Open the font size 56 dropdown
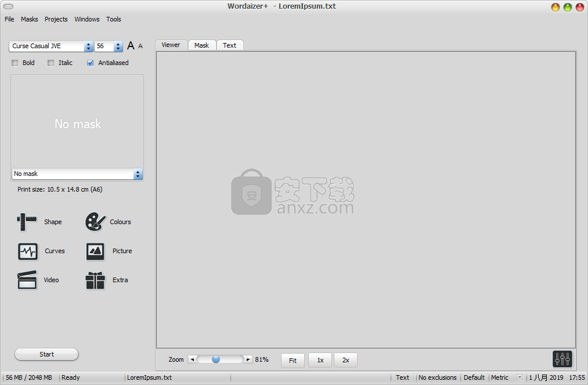 [x=109, y=46]
